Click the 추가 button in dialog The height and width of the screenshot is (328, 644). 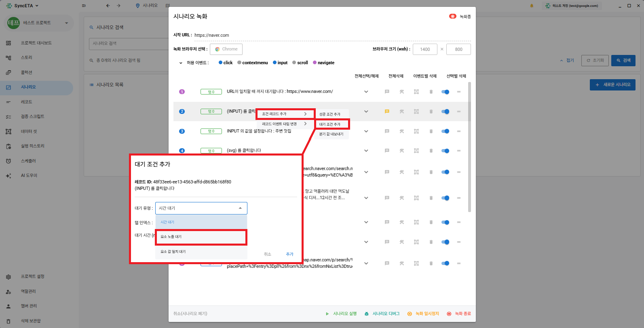pos(289,254)
